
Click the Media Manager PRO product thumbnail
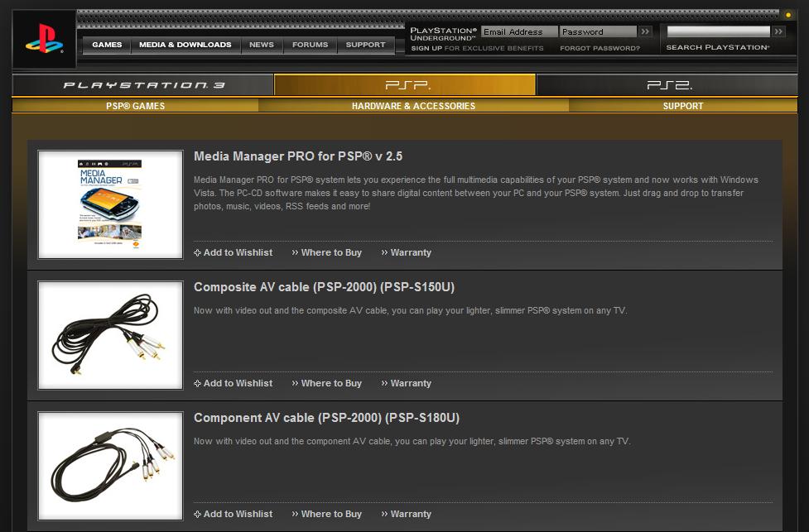(x=110, y=204)
